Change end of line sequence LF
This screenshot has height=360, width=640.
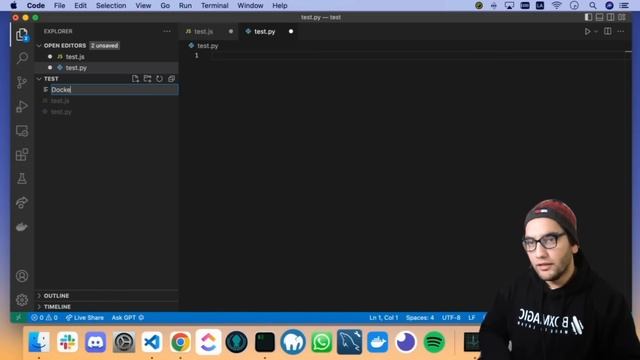coord(472,318)
